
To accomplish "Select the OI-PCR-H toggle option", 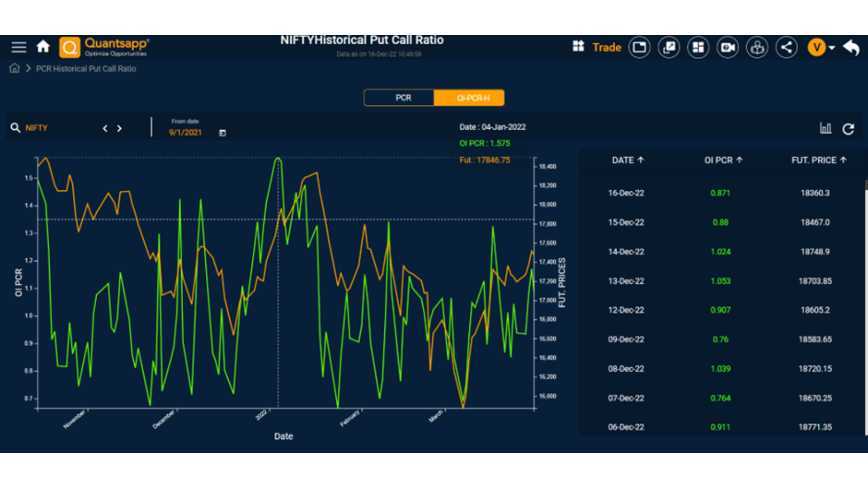I will tap(472, 98).
